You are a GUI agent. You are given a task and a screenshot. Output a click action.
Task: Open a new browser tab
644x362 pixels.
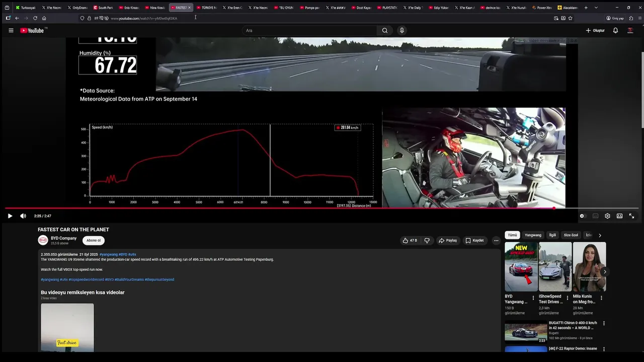click(x=586, y=8)
